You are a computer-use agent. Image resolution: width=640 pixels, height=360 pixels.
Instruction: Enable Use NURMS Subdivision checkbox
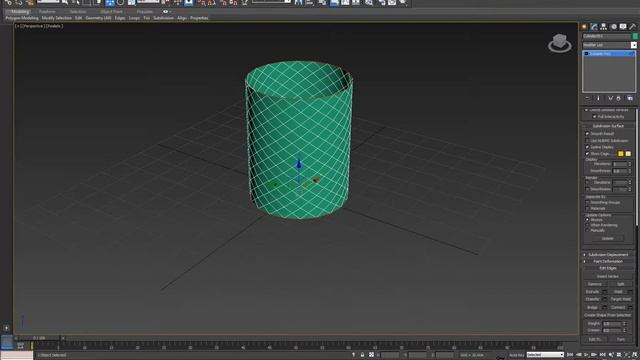(x=587, y=140)
